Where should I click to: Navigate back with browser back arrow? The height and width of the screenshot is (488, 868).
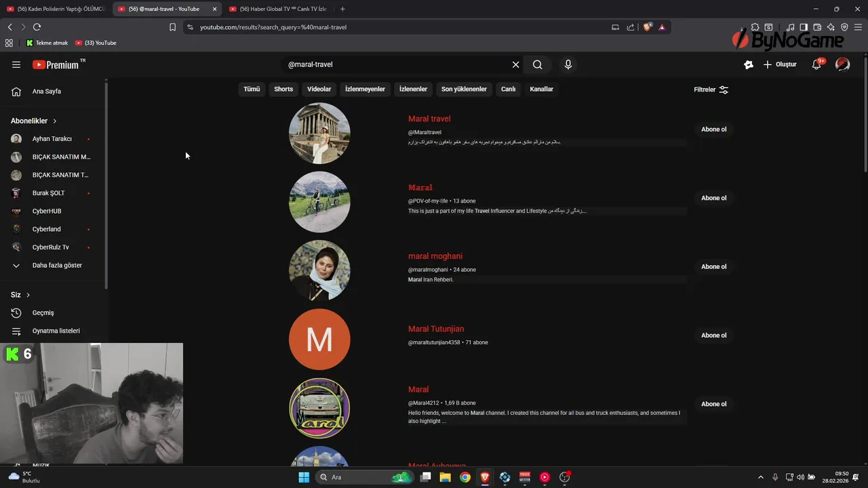coord(9,27)
